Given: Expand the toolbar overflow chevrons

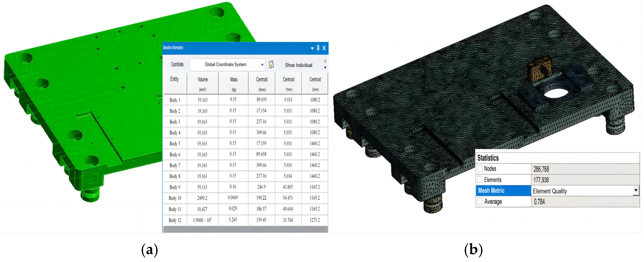Looking at the screenshot, I should pos(325,61).
